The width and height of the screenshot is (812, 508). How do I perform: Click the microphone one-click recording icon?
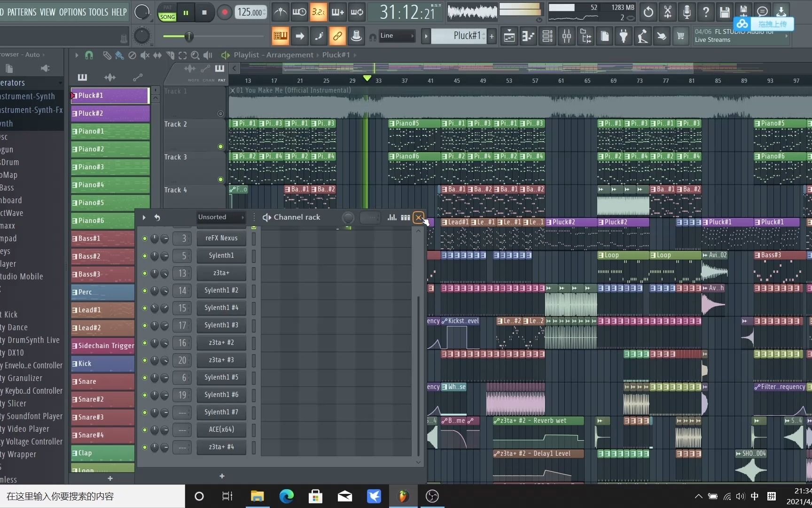click(x=687, y=12)
